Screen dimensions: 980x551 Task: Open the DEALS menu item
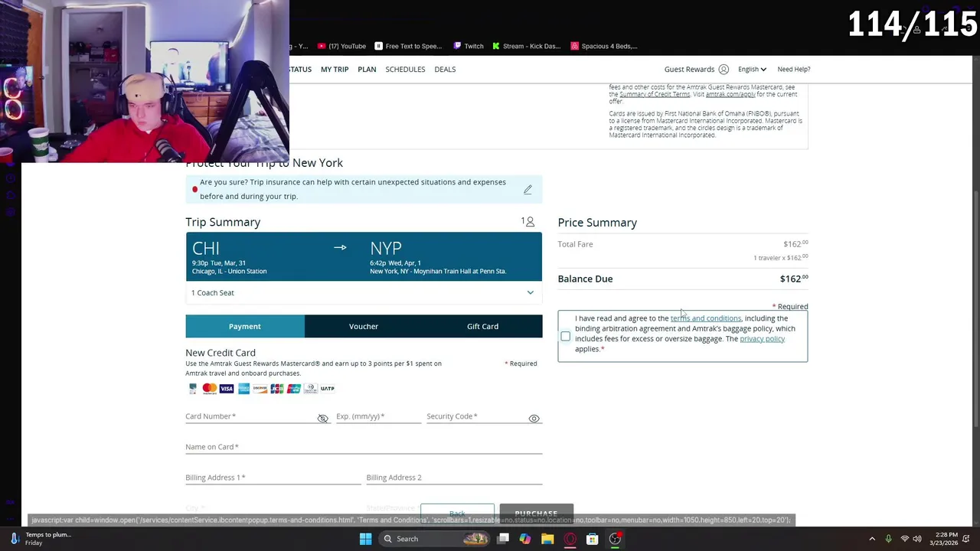click(x=445, y=69)
